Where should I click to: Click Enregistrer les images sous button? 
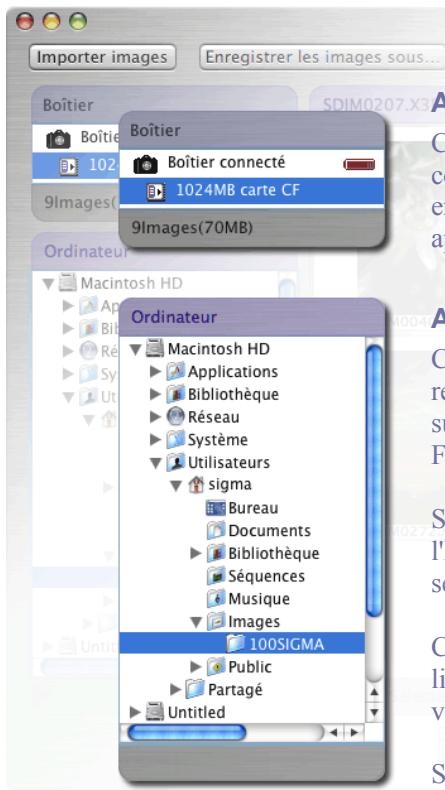[x=323, y=57]
